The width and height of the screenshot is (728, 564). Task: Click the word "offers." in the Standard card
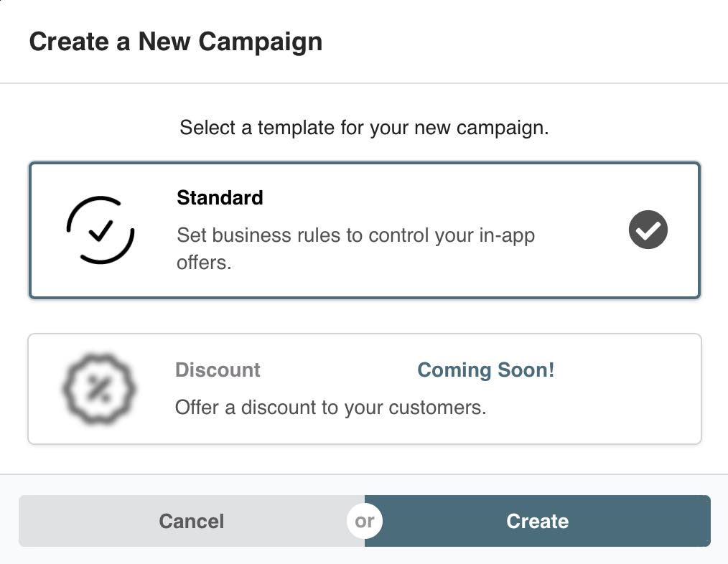[x=204, y=263]
